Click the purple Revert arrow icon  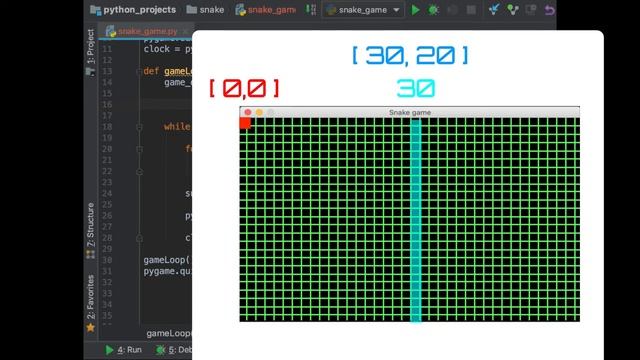pyautogui.click(x=549, y=10)
